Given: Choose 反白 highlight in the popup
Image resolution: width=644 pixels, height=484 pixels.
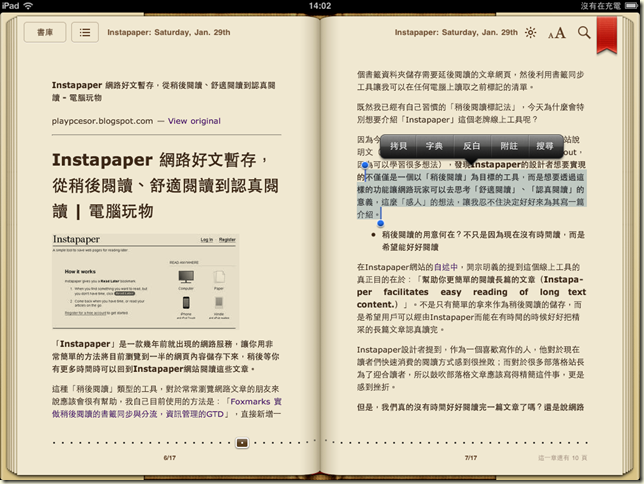Looking at the screenshot, I should pyautogui.click(x=472, y=146).
